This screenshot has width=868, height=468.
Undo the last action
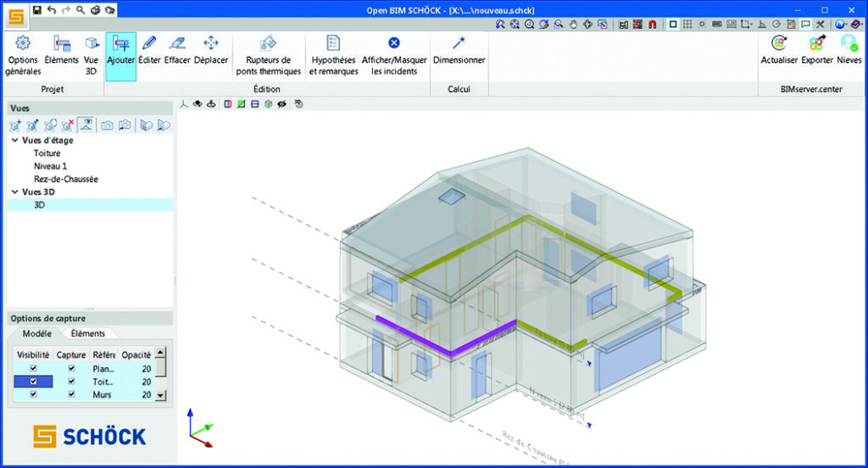coord(52,10)
